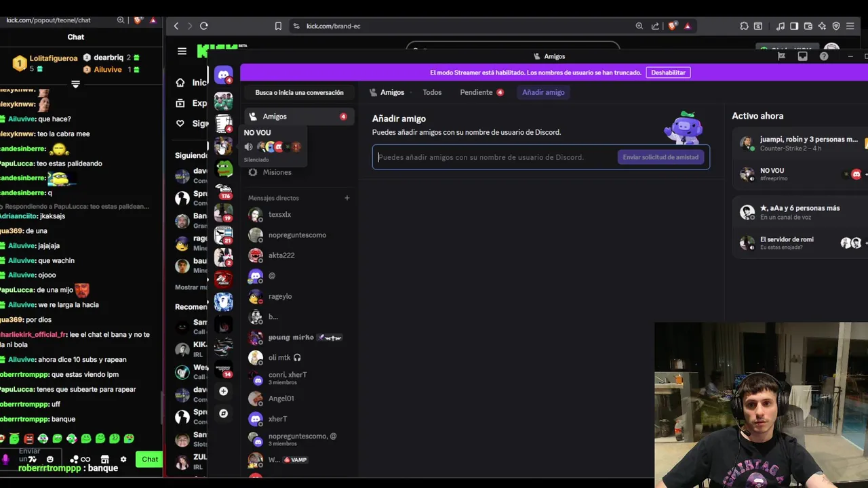
Task: Open the server icon with 176 badge
Action: [x=224, y=191]
